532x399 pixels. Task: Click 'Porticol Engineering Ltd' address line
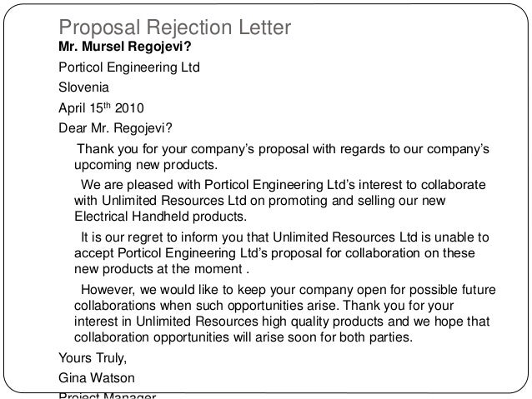coord(129,67)
